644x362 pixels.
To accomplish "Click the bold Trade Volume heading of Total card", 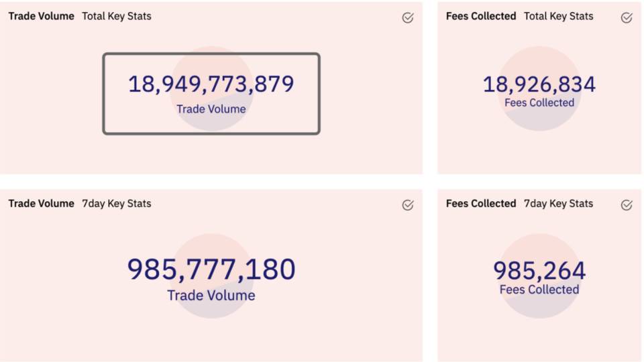I will click(x=41, y=16).
